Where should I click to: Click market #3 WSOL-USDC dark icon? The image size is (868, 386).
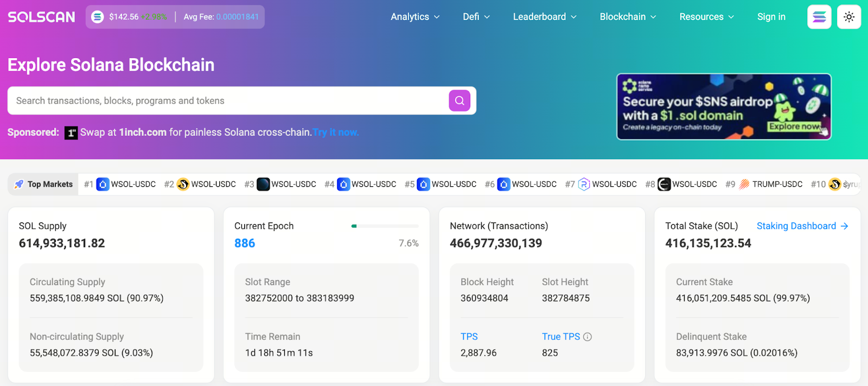[x=263, y=184]
